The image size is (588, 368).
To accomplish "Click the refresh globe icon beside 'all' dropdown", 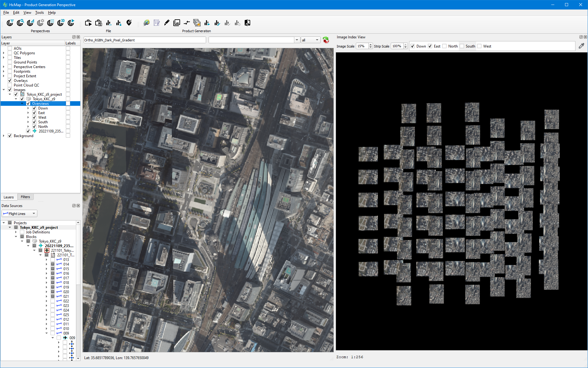I will point(326,40).
